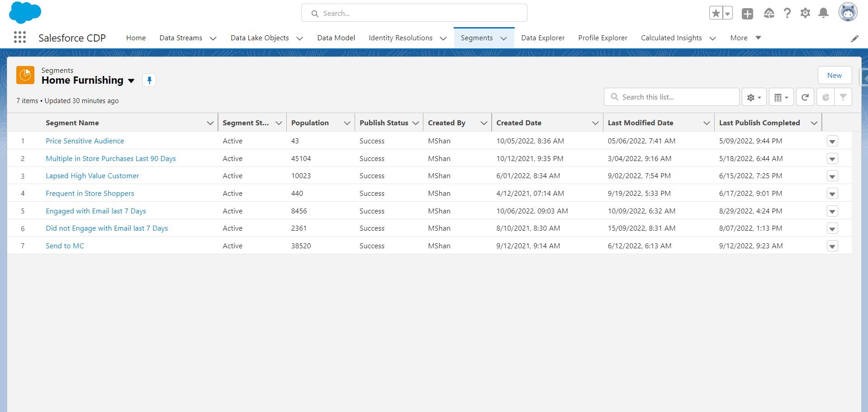This screenshot has height=412, width=868.
Task: Expand the Data Streams tab chevron
Action: click(213, 38)
